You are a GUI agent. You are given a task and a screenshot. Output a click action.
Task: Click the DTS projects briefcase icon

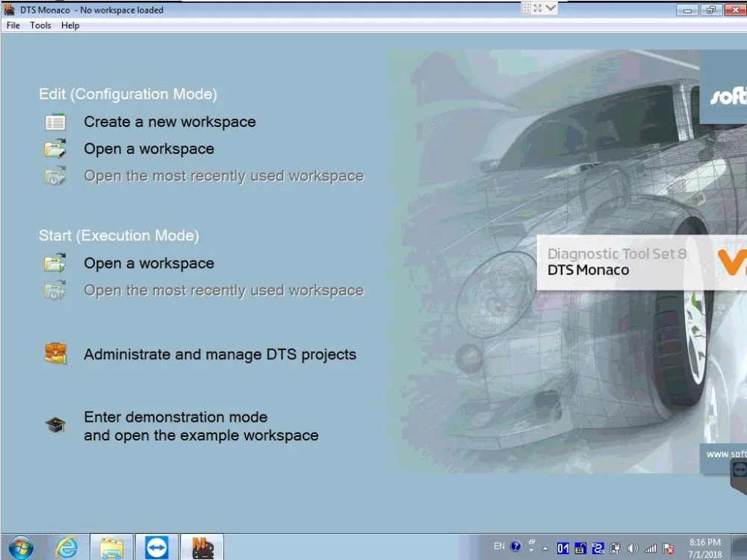tap(55, 353)
